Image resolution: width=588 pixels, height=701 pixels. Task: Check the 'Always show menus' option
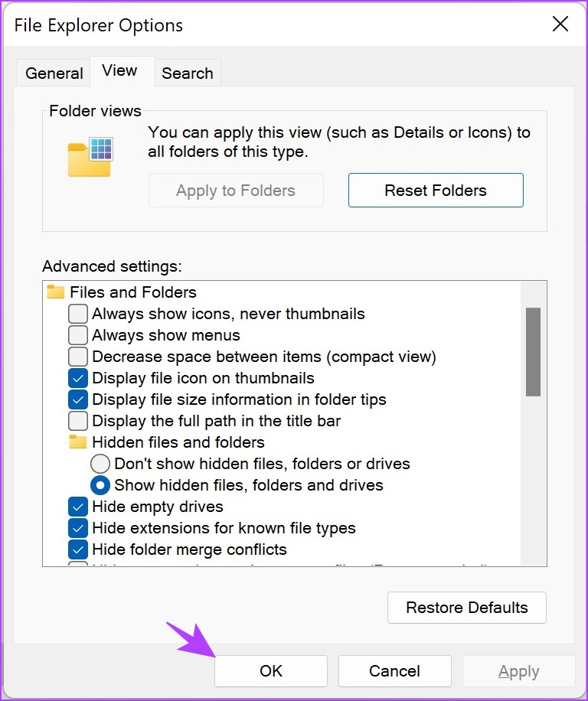77,335
